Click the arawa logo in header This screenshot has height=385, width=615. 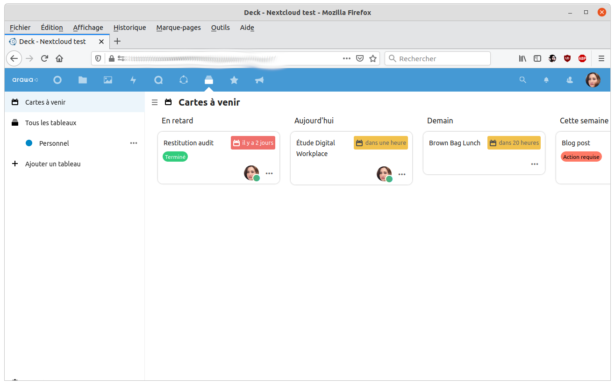pyautogui.click(x=25, y=80)
